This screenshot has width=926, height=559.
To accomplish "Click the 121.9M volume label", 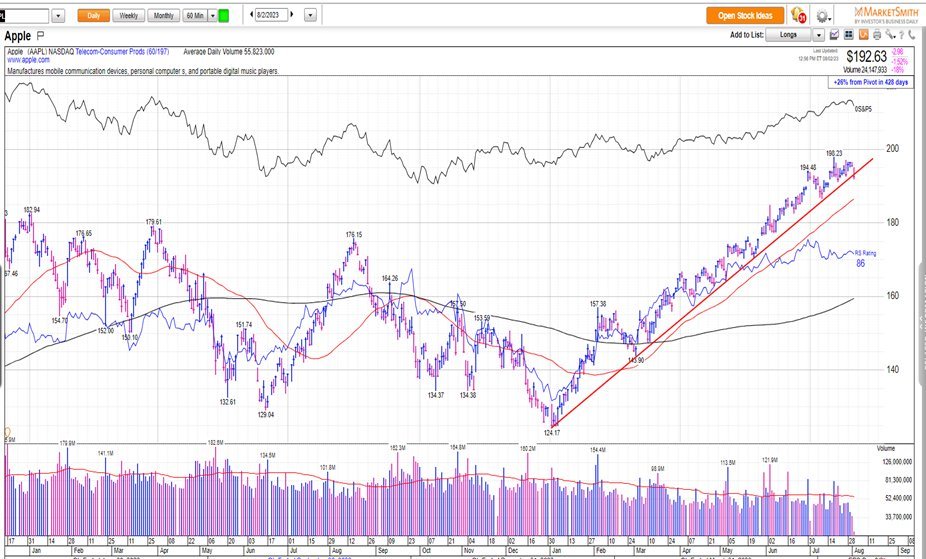I will 770,460.
